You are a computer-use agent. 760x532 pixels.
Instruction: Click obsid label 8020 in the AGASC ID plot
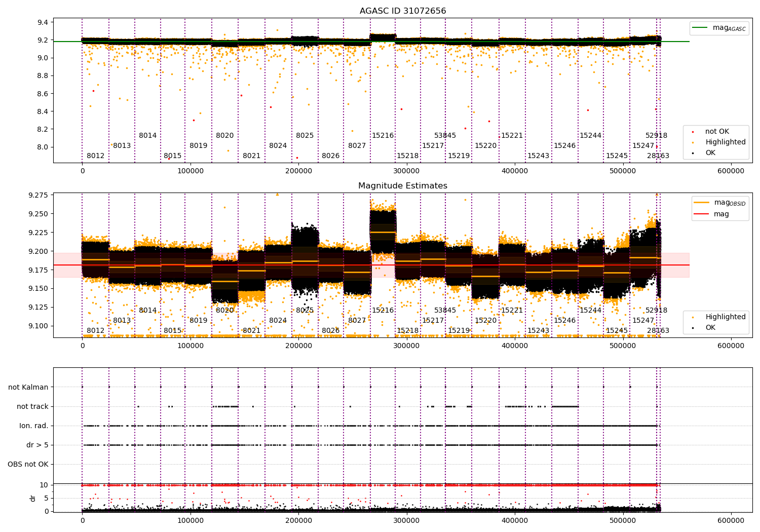(225, 136)
